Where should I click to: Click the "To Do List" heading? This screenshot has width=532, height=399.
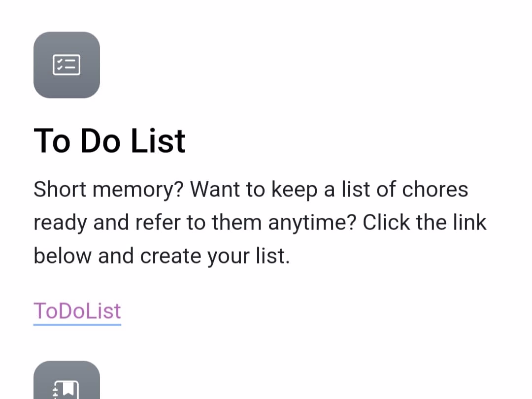click(x=109, y=141)
